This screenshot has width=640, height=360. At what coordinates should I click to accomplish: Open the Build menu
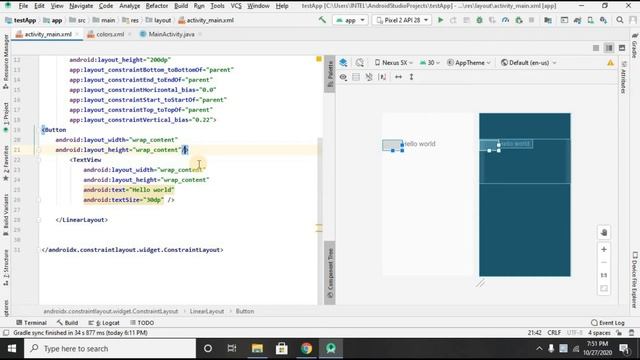coord(181,6)
